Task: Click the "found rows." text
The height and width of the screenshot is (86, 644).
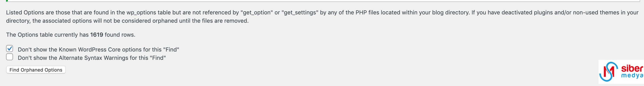Action: pos(120,35)
